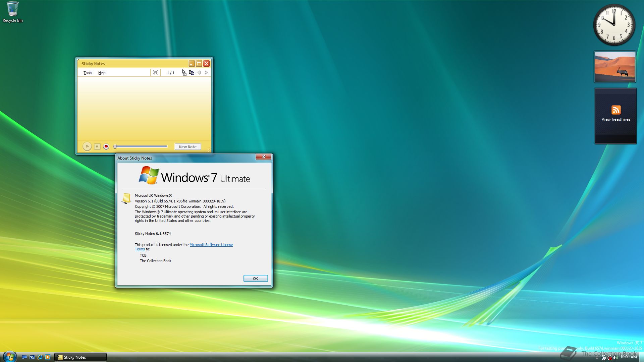Launch Windows Media Player from quick launch
Screen dimensions: 644x362
pos(48,357)
